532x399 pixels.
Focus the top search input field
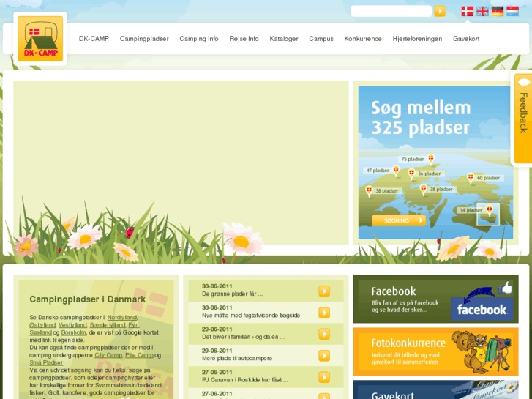point(391,11)
